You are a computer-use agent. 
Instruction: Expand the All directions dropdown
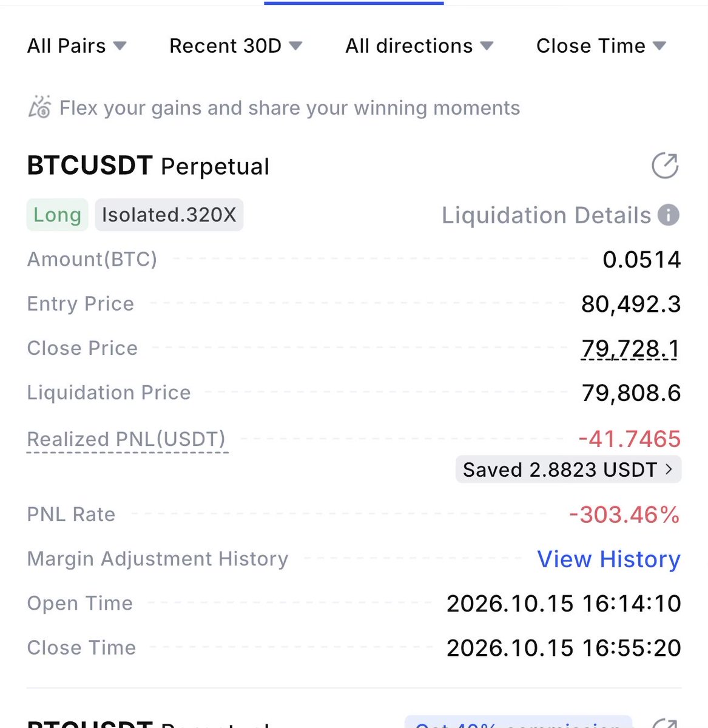click(419, 45)
